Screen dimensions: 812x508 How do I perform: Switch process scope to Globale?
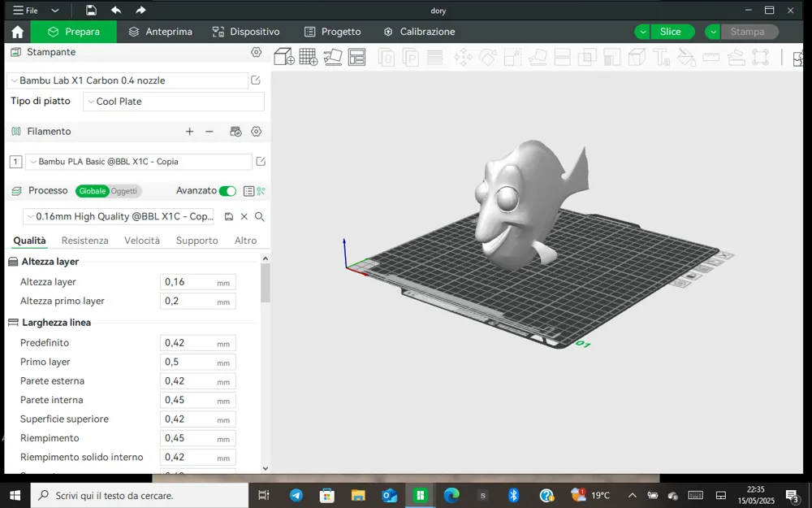[x=93, y=191]
